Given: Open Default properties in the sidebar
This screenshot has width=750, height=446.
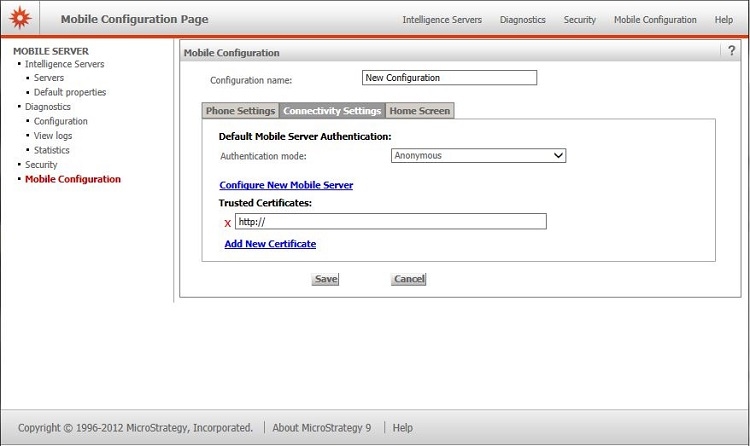Looking at the screenshot, I should (x=70, y=92).
